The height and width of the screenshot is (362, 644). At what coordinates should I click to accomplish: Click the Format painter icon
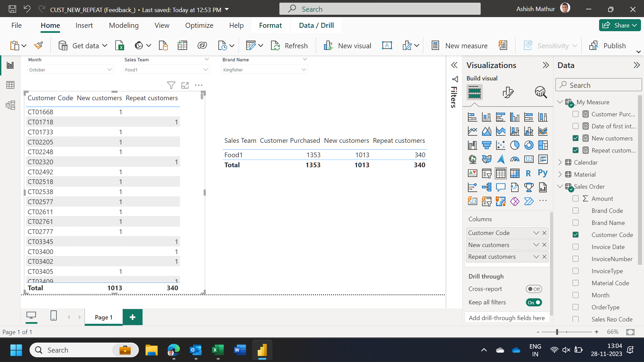[x=39, y=46]
